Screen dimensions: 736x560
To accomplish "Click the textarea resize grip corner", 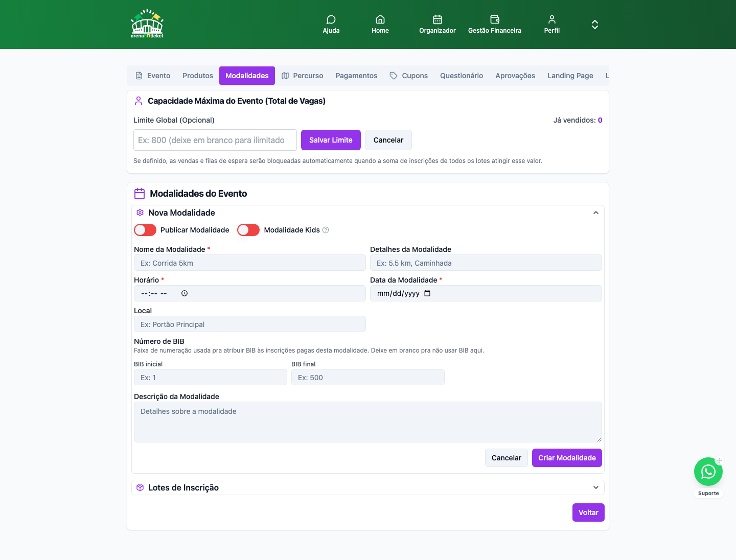I will [x=599, y=439].
